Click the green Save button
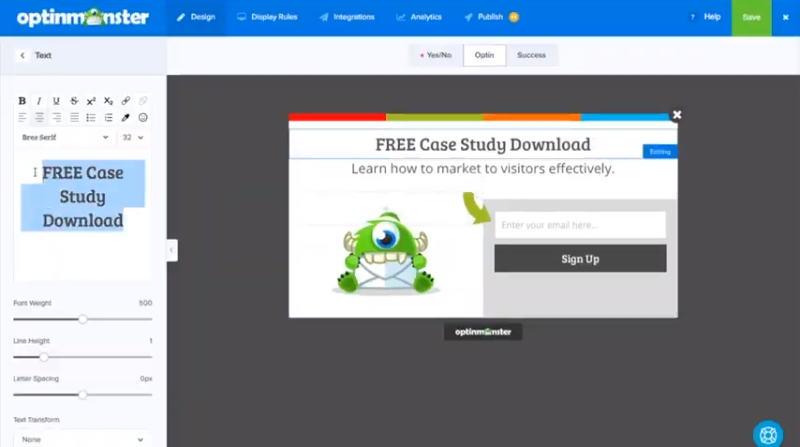Image resolution: width=800 pixels, height=447 pixels. 751,17
